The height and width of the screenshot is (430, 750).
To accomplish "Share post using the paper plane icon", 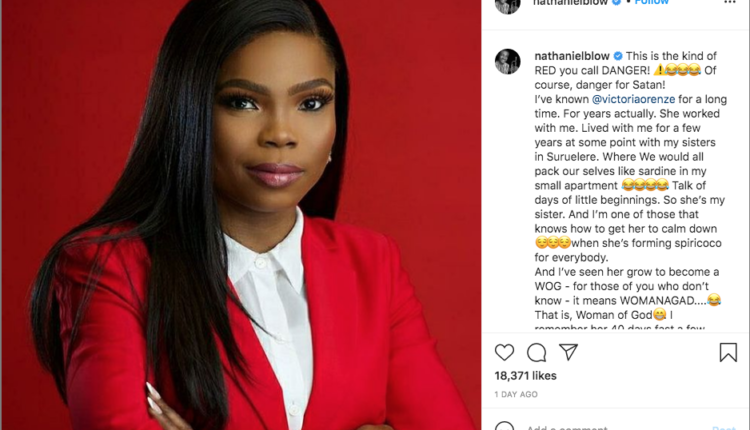I will tap(568, 352).
